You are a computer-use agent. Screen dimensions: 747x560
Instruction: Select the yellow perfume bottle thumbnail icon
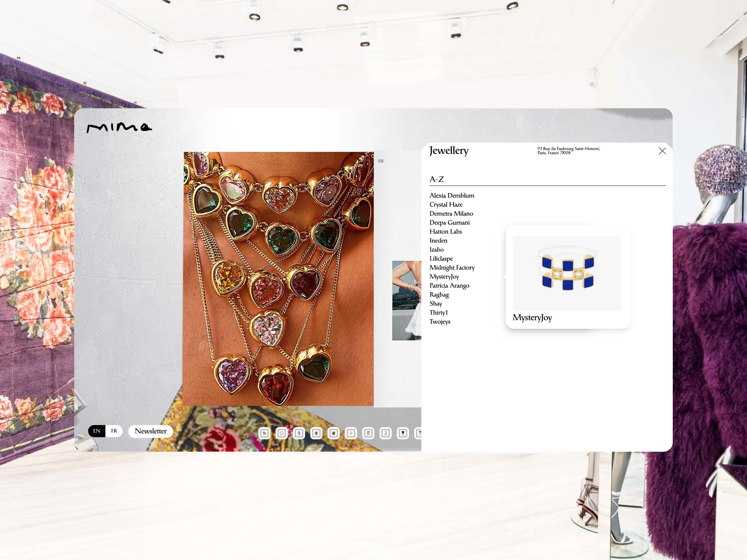351,433
